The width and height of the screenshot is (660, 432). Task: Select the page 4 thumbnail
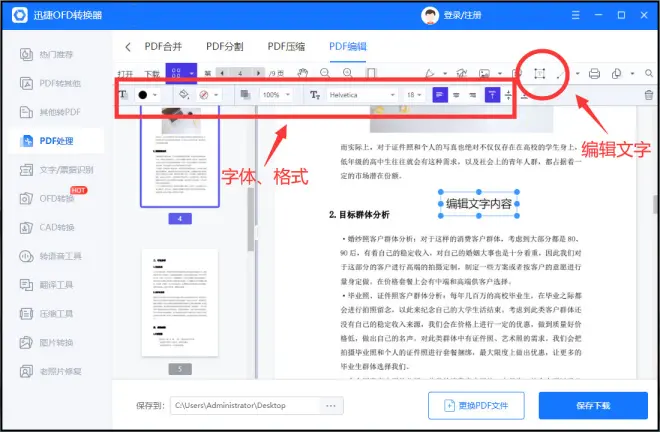[x=180, y=156]
